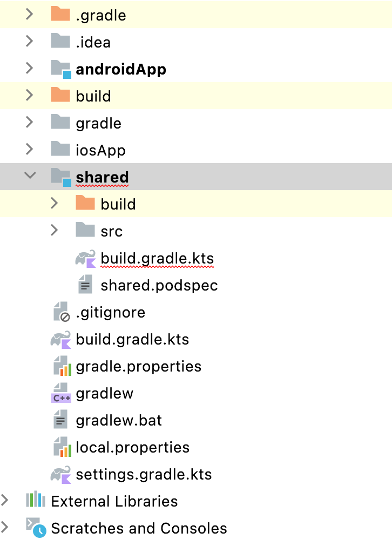392x553 pixels.
Task: Click the shared.podspec file icon
Action: click(x=85, y=285)
